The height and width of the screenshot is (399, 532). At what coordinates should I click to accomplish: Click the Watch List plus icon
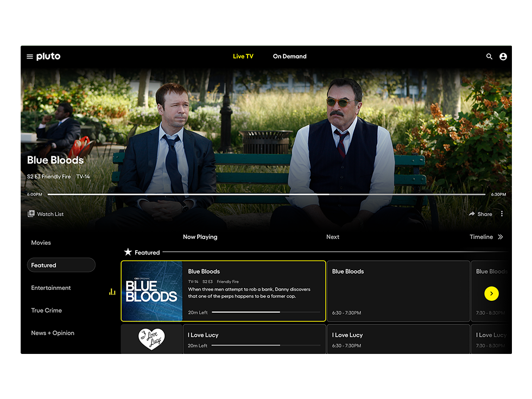click(x=31, y=214)
